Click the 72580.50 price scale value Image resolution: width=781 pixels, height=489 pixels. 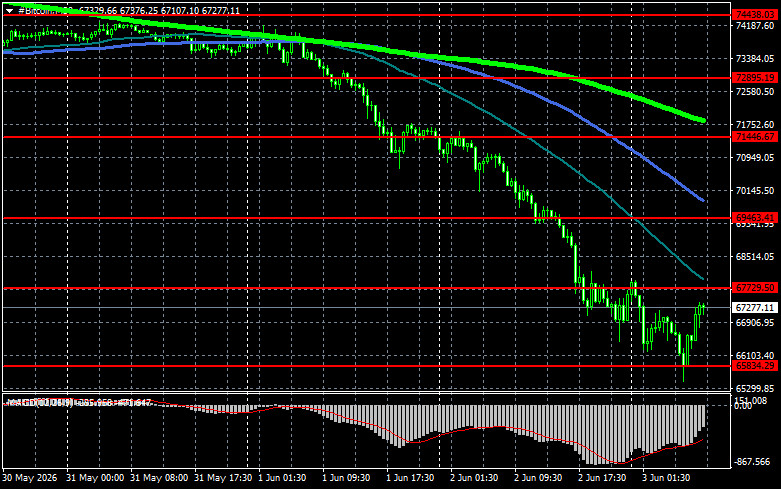[755, 92]
